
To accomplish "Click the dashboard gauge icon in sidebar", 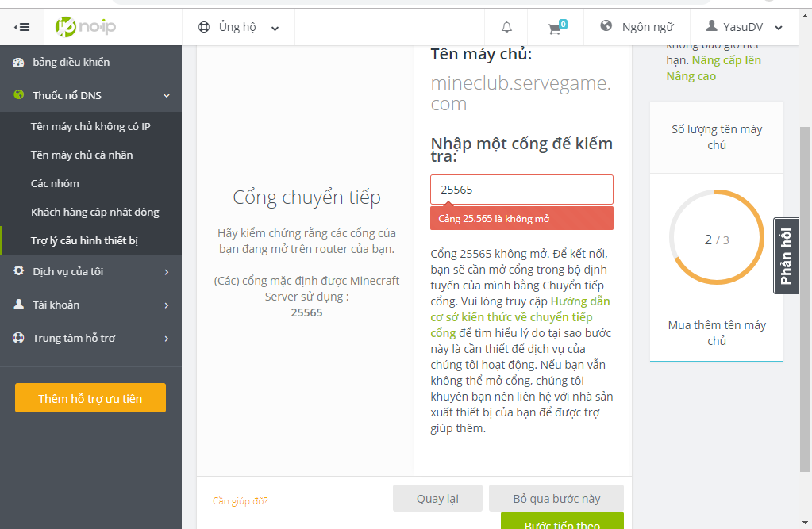I will [18, 62].
